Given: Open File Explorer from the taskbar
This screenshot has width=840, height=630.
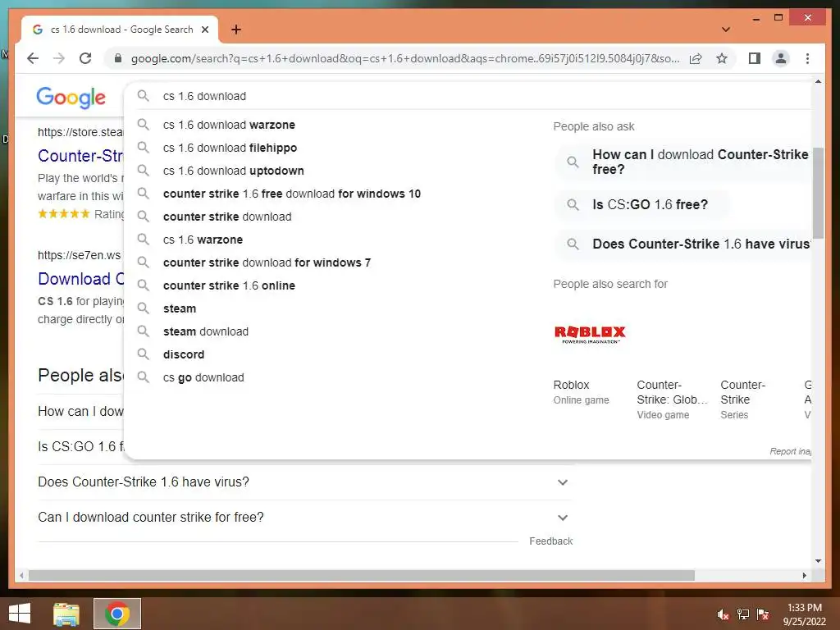Looking at the screenshot, I should (x=66, y=614).
